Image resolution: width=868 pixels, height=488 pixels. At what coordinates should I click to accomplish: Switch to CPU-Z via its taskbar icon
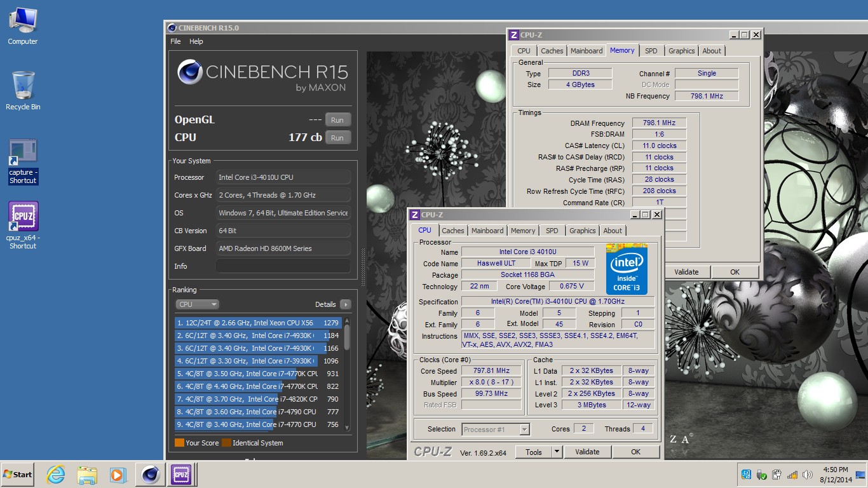181,474
